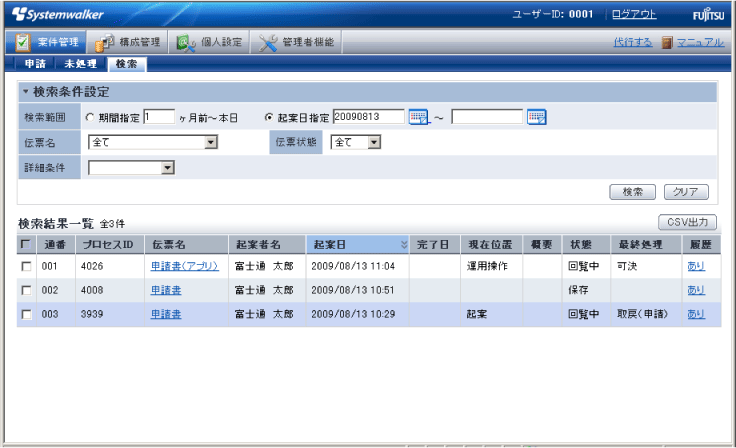
Task: Expand the 伝票名 dropdown
Action: coord(210,142)
